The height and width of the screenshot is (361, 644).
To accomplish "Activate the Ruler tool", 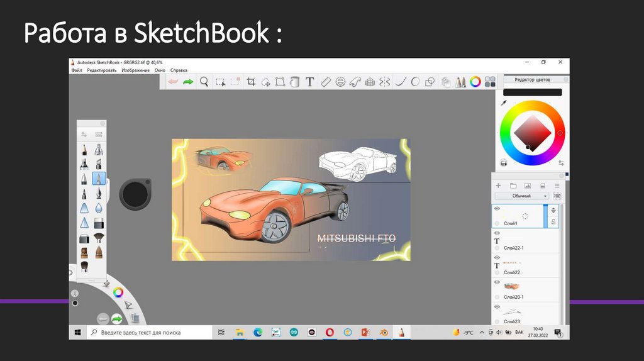I will 326,82.
